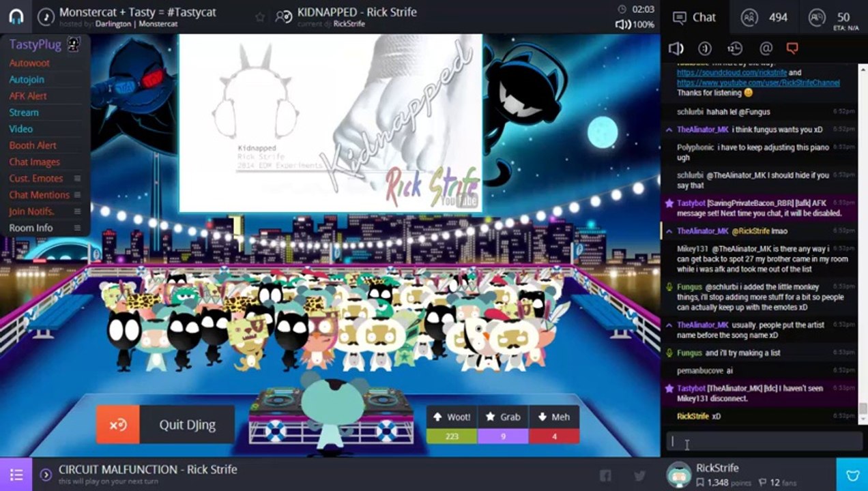Click the current DJ history icon

(x=284, y=17)
